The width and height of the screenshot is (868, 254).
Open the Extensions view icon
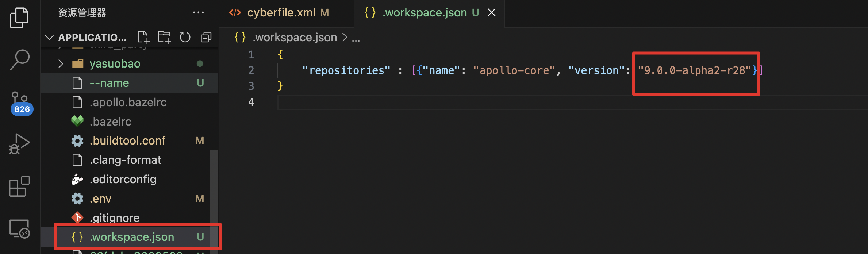pyautogui.click(x=19, y=186)
